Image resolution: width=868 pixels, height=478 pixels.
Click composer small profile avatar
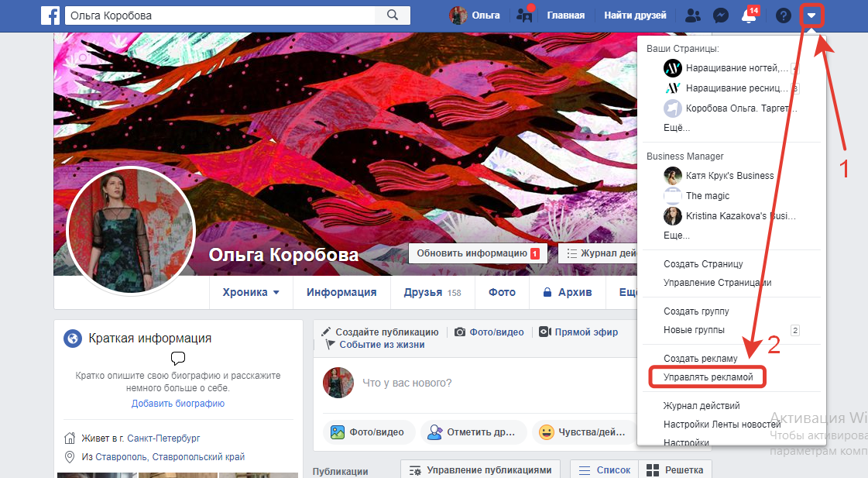pyautogui.click(x=338, y=382)
